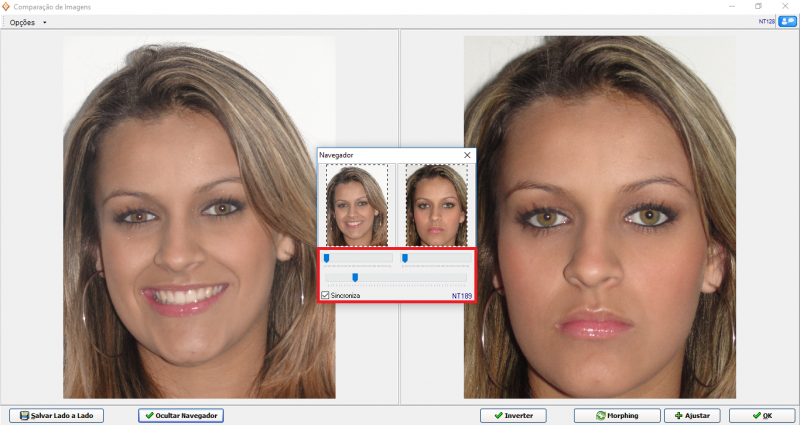Hide the navigator with Ocultar Navegador
This screenshot has width=800, height=425.
point(180,415)
